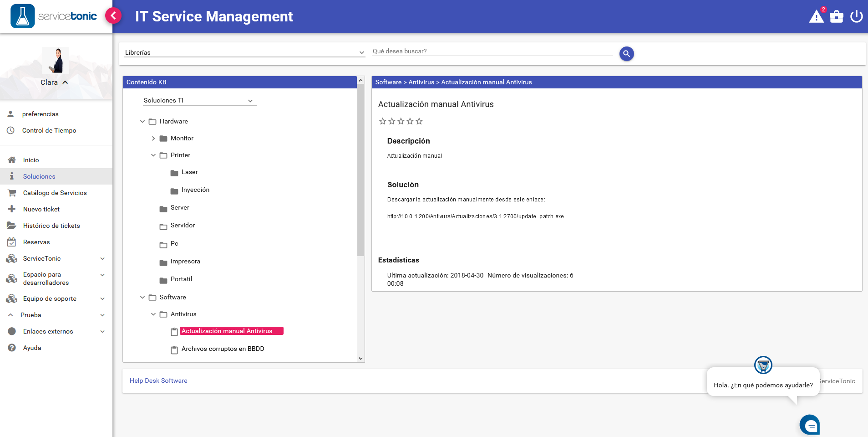Open the Librerías dropdown

pyautogui.click(x=244, y=52)
